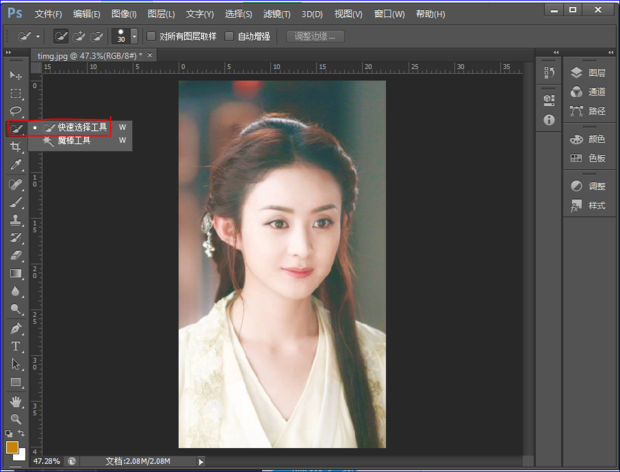
Task: Select the Clone Stamp tool
Action: click(16, 220)
